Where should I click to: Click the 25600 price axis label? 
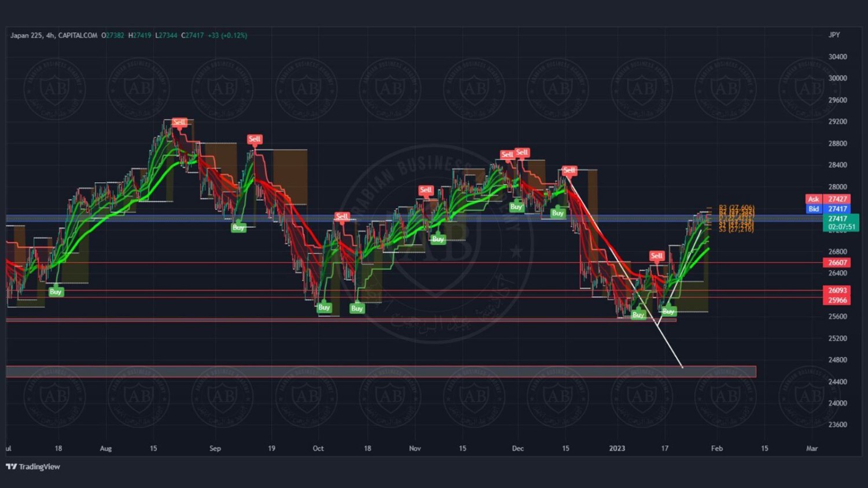click(x=837, y=316)
